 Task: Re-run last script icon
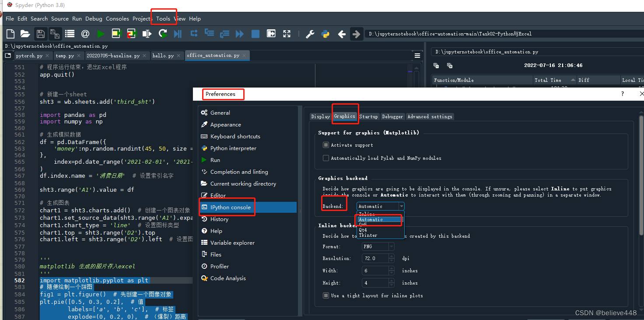coord(163,34)
